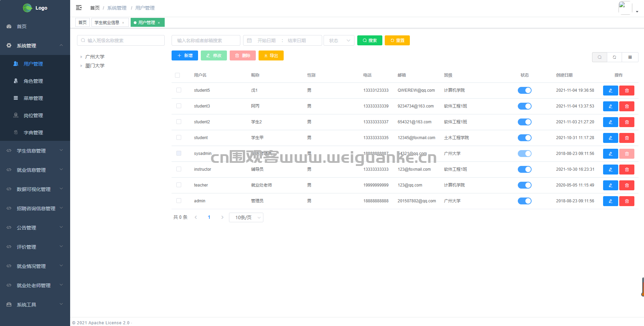This screenshot has width=644, height=326.
Task: Click the blue 新增 button
Action: pyautogui.click(x=185, y=56)
